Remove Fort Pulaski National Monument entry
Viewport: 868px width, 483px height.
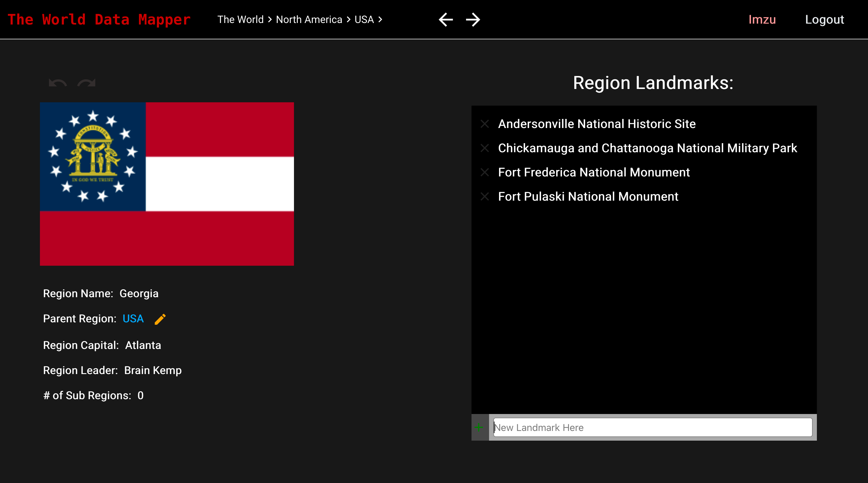click(485, 196)
